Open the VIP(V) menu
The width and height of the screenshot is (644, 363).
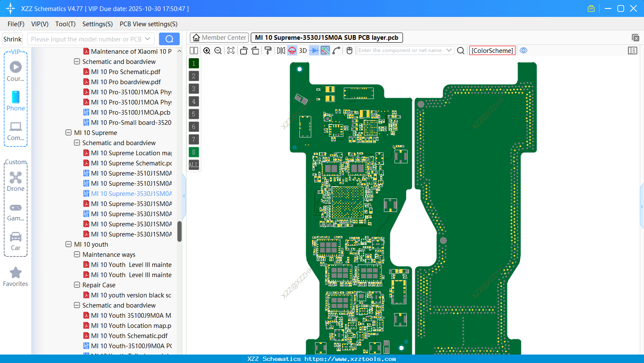point(39,24)
